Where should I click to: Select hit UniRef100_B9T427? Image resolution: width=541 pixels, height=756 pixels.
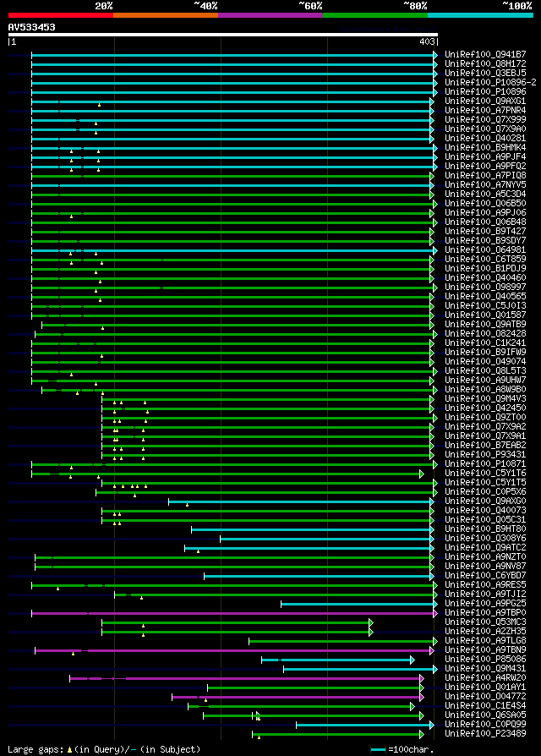tap(485, 232)
